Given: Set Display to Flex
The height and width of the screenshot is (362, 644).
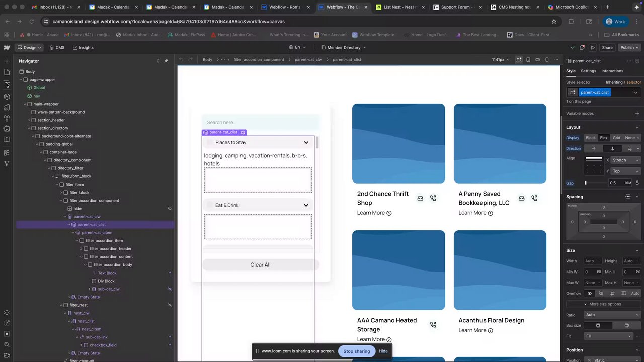Looking at the screenshot, I should pos(604,138).
